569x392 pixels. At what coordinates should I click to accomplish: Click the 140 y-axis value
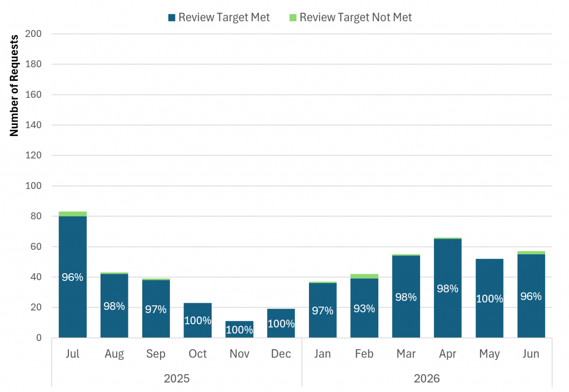(33, 125)
